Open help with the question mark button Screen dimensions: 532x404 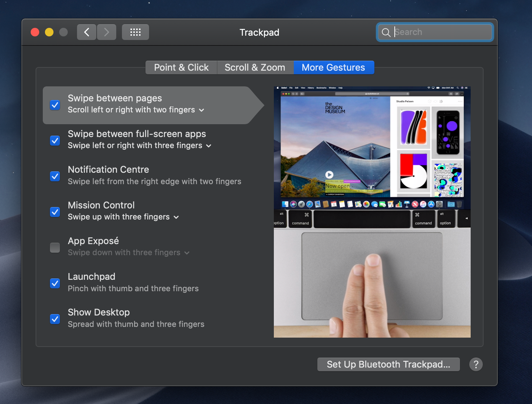pyautogui.click(x=476, y=364)
